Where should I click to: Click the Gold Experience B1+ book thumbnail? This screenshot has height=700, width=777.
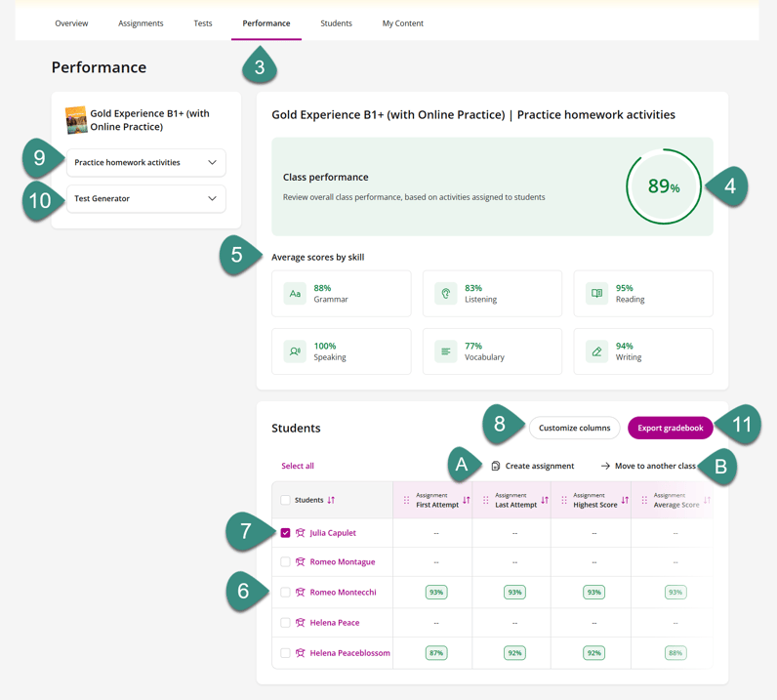(75, 120)
